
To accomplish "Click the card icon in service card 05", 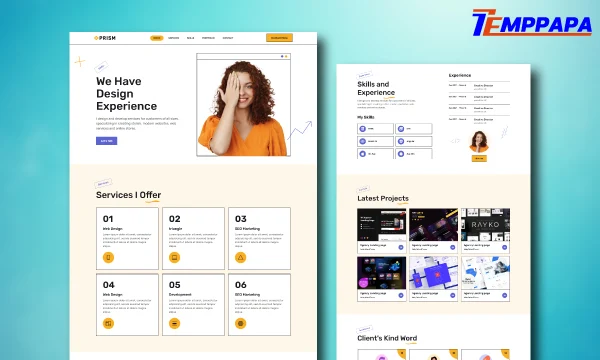I will point(174,323).
